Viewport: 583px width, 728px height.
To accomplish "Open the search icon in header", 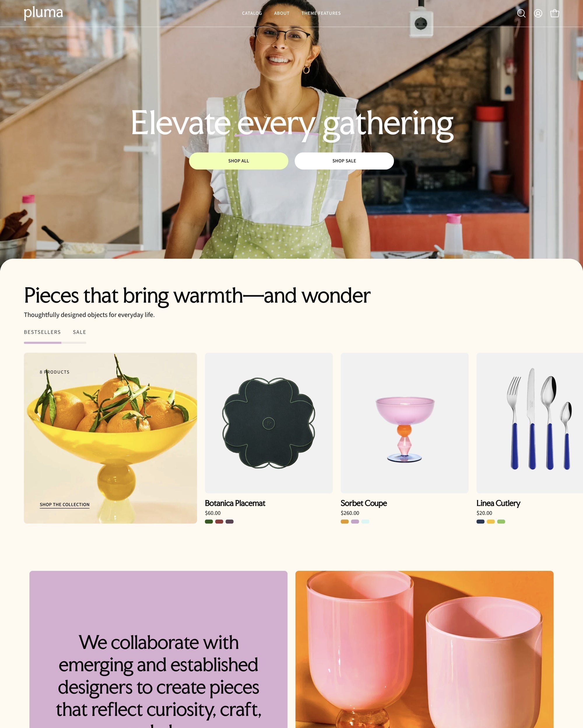I will pyautogui.click(x=521, y=13).
